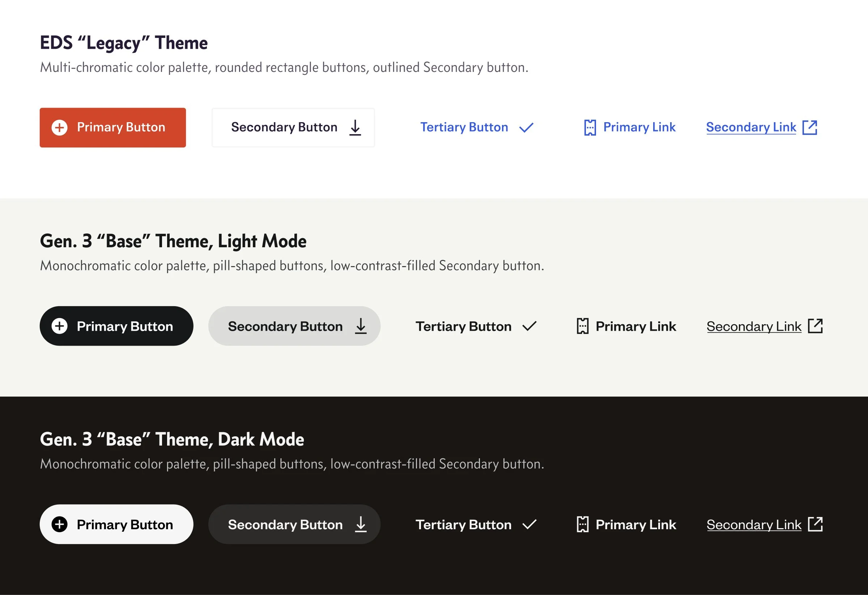The width and height of the screenshot is (868, 595).
Task: Click the white pill Primary Button in Dark Mode
Action: pos(116,525)
